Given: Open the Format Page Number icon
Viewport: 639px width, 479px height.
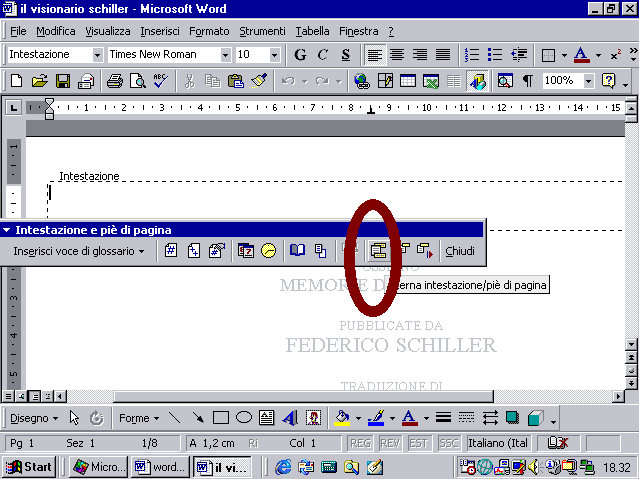Looking at the screenshot, I should point(217,250).
